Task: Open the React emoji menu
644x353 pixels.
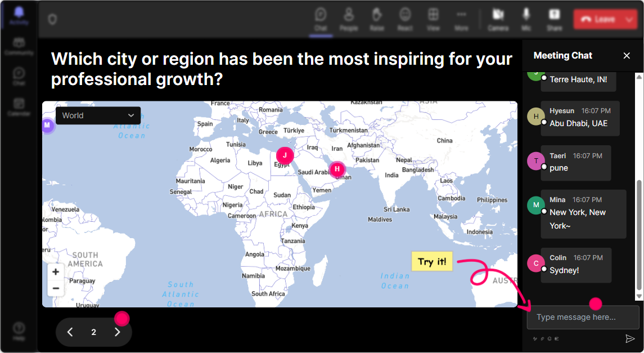Action: click(x=405, y=19)
